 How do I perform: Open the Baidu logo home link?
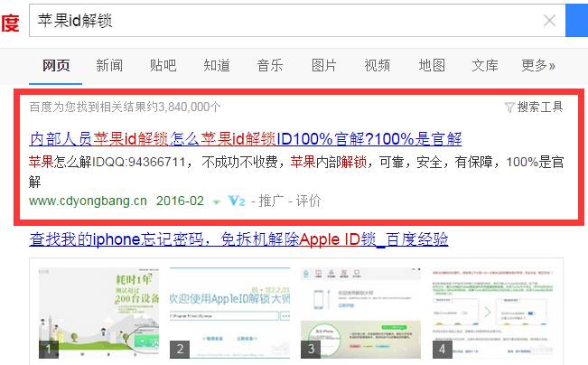[10, 23]
